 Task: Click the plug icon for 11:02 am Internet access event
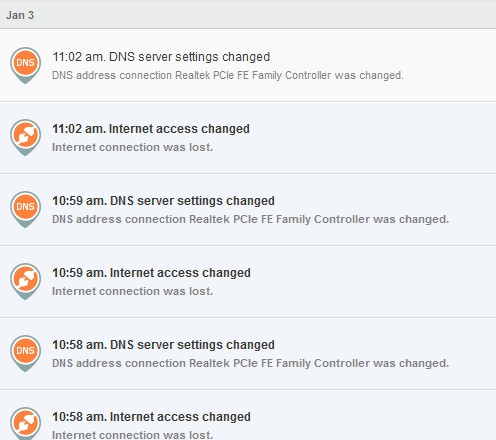tap(25, 137)
